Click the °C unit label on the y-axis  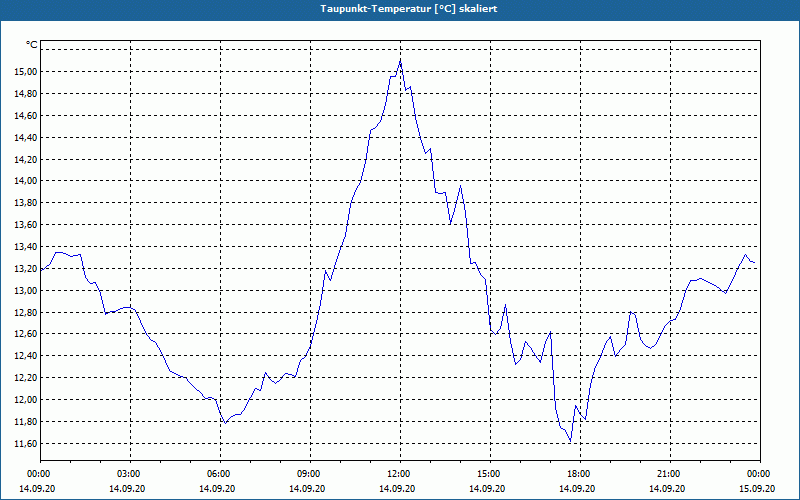[32, 45]
